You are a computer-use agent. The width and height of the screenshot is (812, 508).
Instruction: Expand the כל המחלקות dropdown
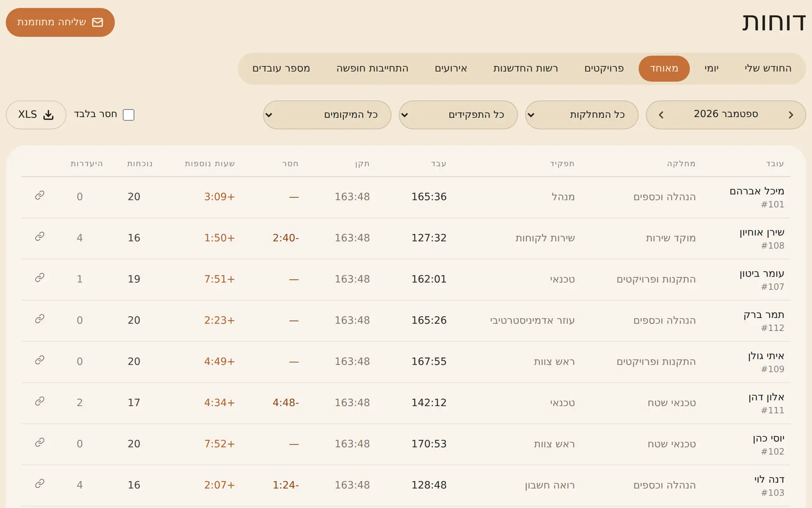pos(581,115)
